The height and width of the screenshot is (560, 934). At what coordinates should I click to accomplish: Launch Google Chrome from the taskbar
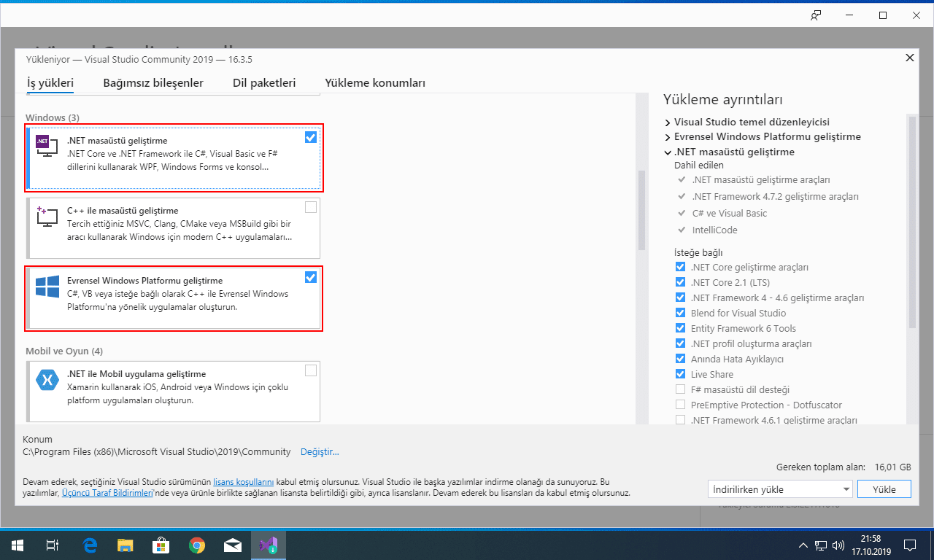pyautogui.click(x=196, y=545)
